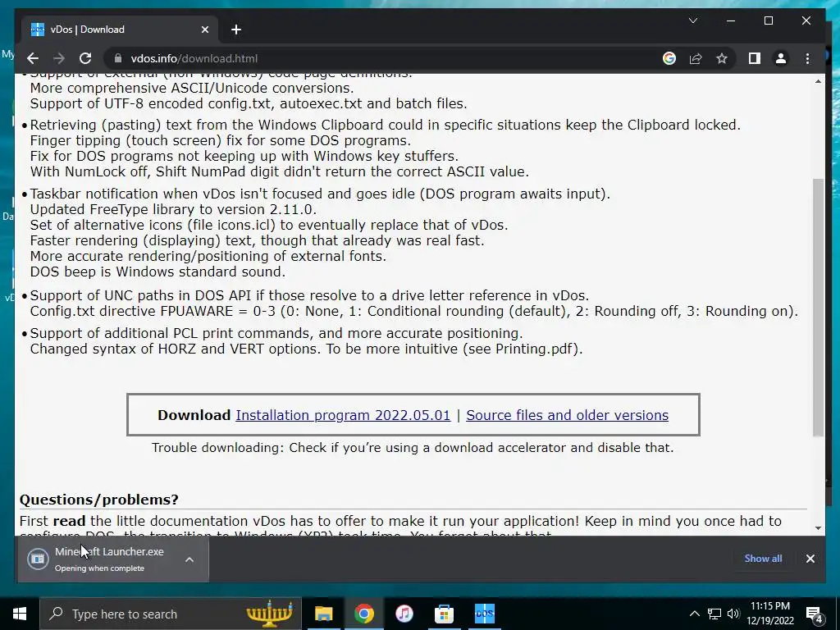Select the vDos | Download tab
The image size is (840, 630).
[120, 30]
